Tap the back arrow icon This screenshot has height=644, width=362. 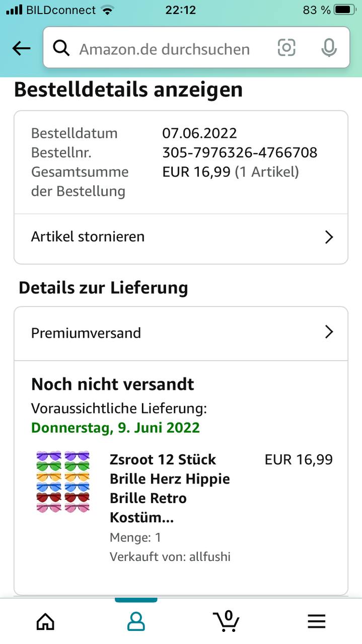tap(21, 48)
